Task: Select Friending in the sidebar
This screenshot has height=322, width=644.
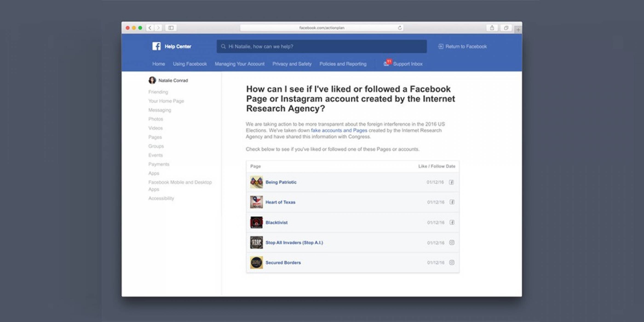Action: 158,92
